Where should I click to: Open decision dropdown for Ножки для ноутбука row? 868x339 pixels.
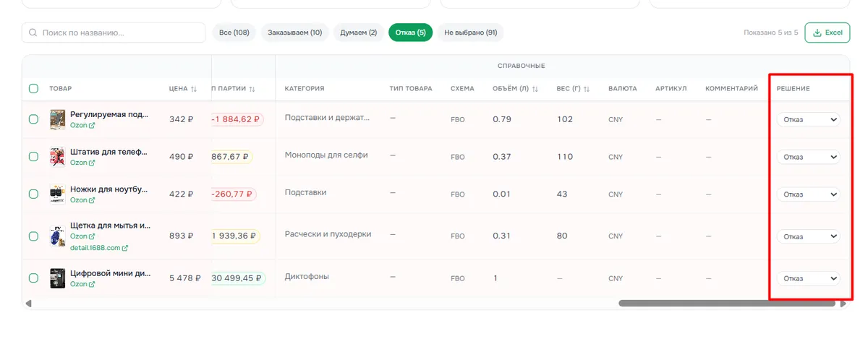809,194
